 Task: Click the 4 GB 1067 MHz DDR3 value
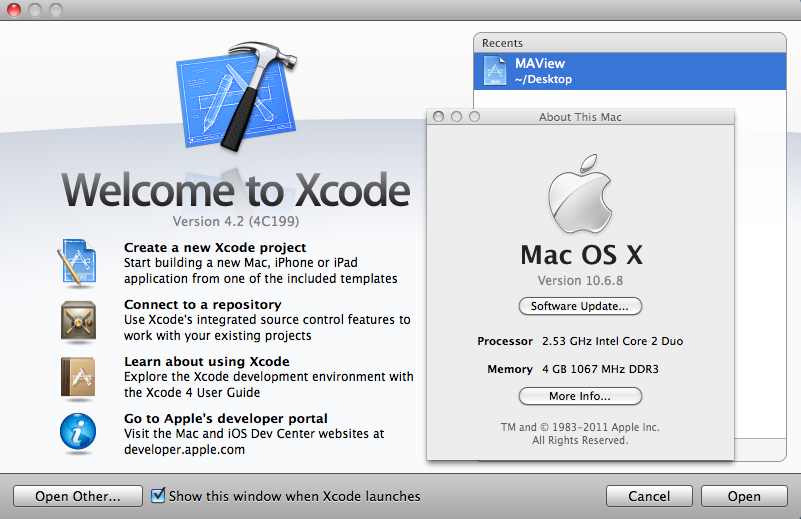[x=600, y=369]
